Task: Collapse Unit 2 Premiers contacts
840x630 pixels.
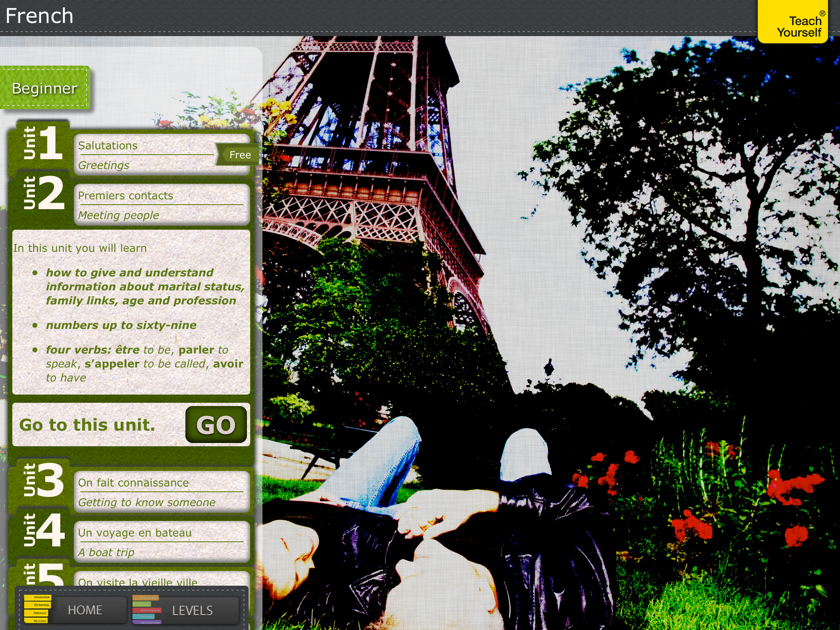Action: [x=161, y=205]
